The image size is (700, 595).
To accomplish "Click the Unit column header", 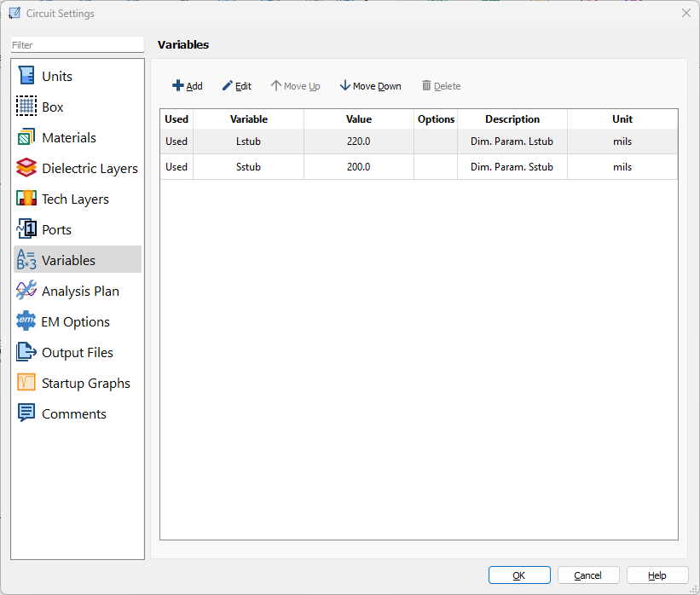I will tap(622, 119).
